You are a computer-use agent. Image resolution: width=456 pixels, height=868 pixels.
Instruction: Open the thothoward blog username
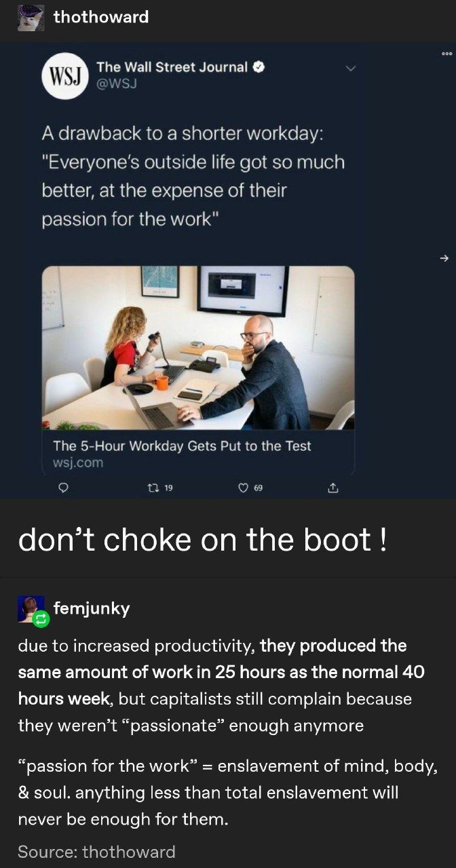101,17
